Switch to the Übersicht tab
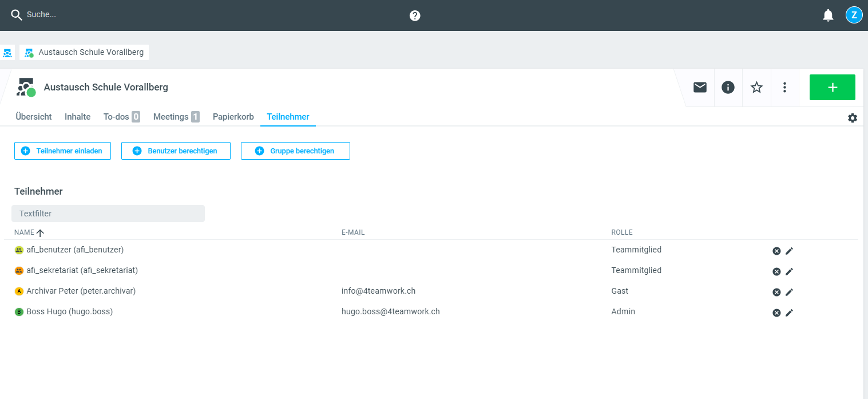This screenshot has width=868, height=399. 34,117
